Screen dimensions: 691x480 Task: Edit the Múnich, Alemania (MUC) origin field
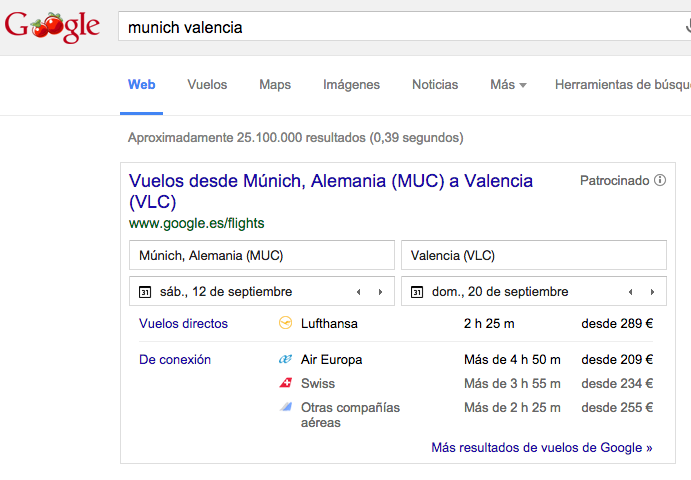click(x=262, y=255)
